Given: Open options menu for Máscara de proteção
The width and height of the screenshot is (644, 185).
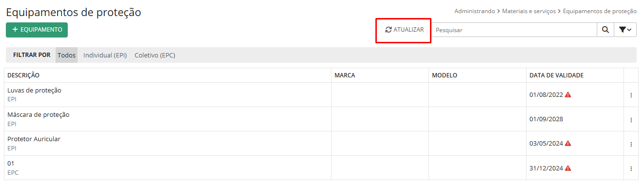Looking at the screenshot, I should (x=631, y=119).
